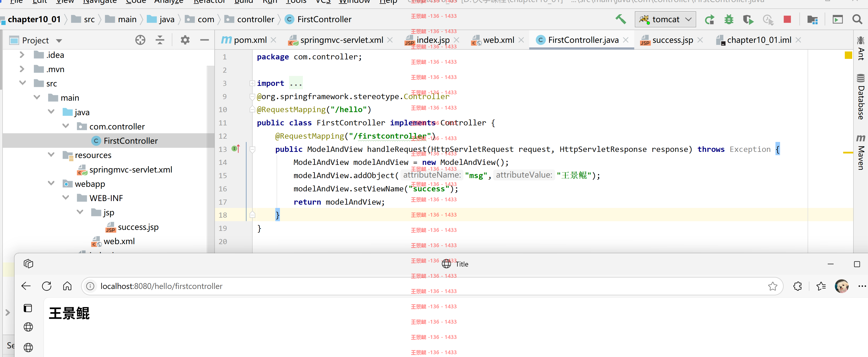Click the browser refresh button
The height and width of the screenshot is (357, 868).
point(46,286)
